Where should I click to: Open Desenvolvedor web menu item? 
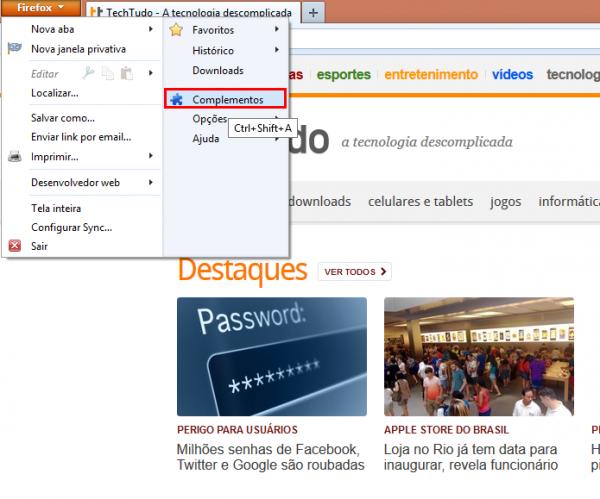point(75,183)
